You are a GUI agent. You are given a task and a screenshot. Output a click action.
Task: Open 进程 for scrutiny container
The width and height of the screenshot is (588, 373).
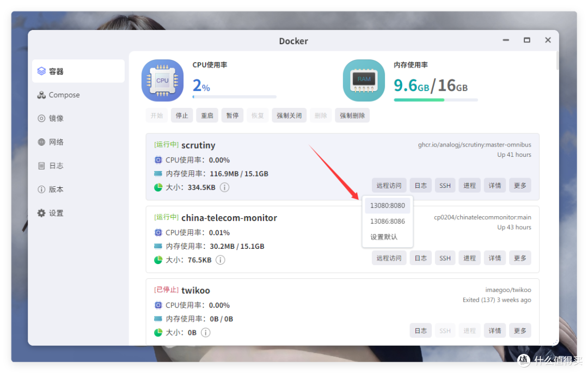click(469, 186)
